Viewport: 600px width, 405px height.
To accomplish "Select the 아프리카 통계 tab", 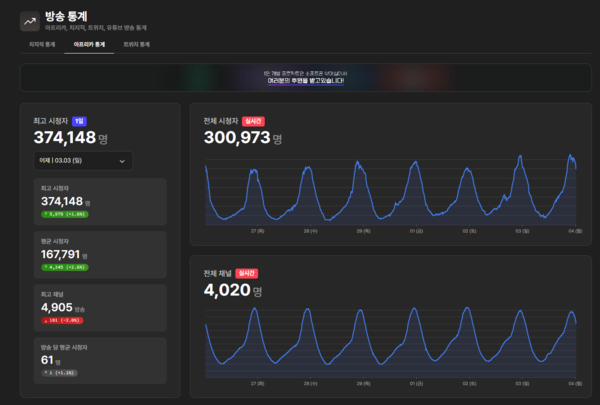I will [x=88, y=45].
